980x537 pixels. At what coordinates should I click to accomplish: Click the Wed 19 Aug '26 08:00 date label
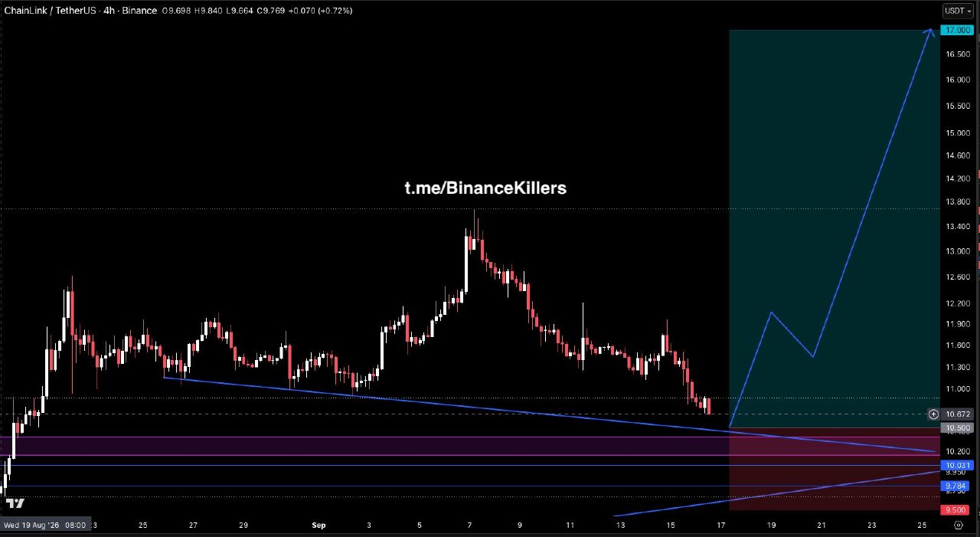pos(46,526)
